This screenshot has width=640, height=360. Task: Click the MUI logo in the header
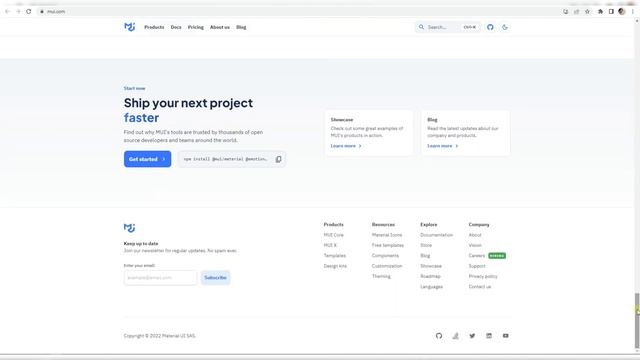[x=129, y=27]
